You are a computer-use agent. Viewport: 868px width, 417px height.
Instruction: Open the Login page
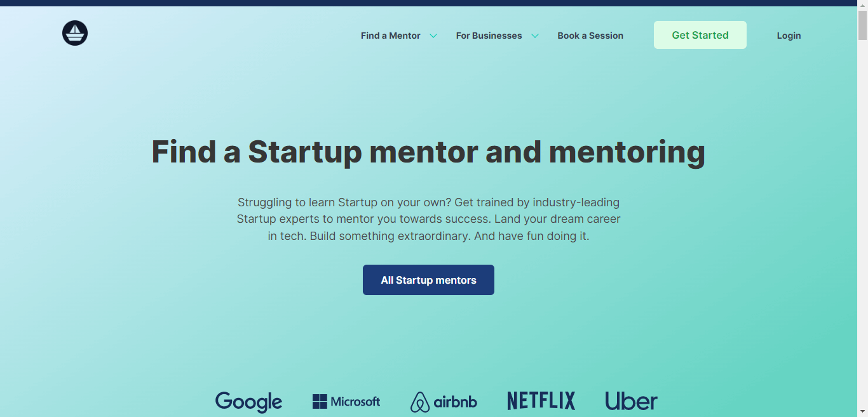tap(788, 36)
